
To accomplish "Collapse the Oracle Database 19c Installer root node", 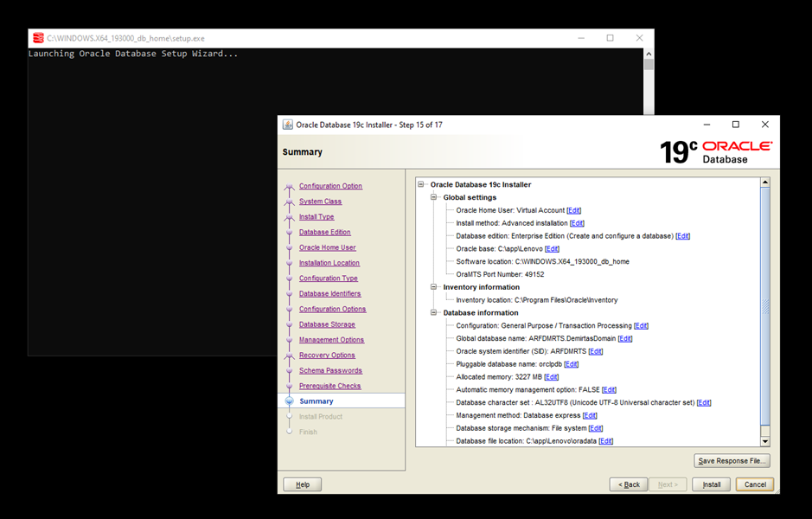I will pyautogui.click(x=420, y=184).
